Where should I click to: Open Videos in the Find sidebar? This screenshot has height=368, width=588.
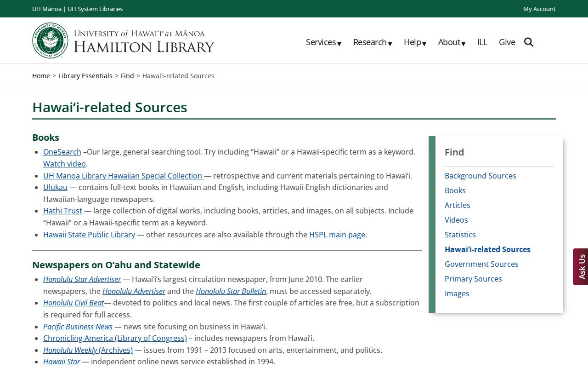coord(456,220)
